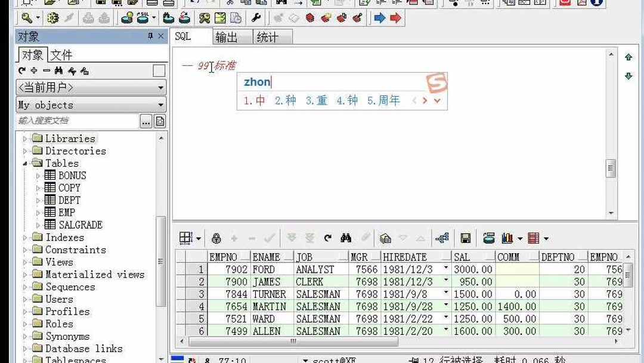
Task: Unpin the 对象 Objects panel
Action: pos(151,36)
